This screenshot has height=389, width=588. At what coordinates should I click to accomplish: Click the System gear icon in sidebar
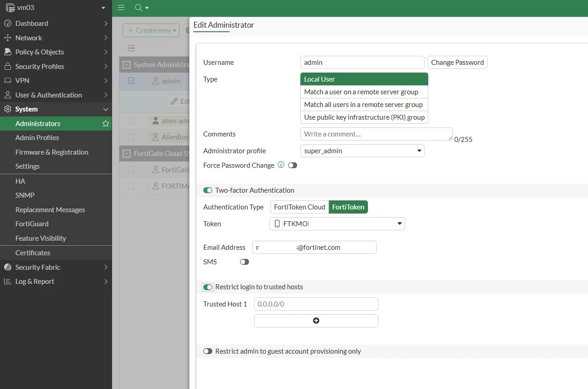[7, 109]
